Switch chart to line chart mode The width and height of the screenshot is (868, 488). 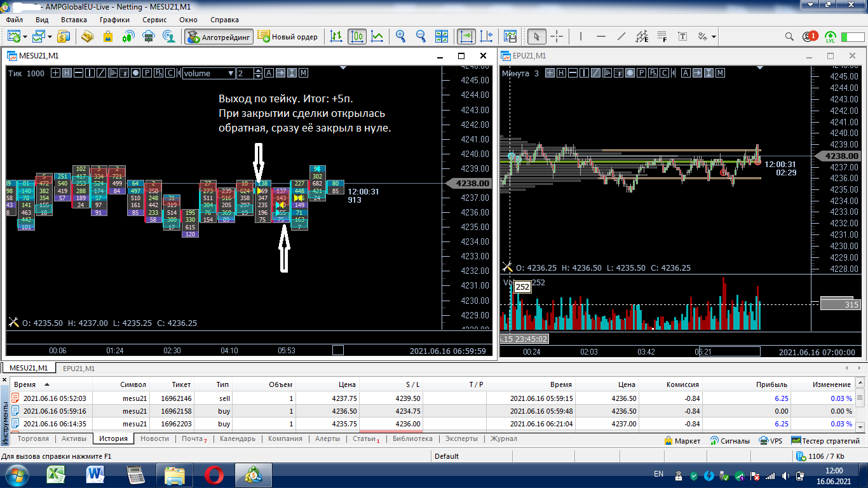[377, 36]
